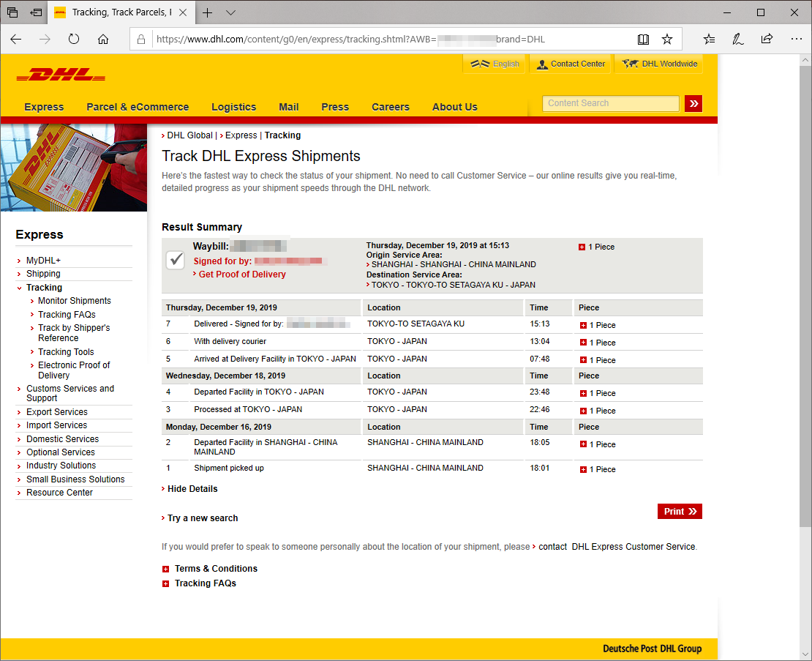Click Hide Details

[192, 489]
